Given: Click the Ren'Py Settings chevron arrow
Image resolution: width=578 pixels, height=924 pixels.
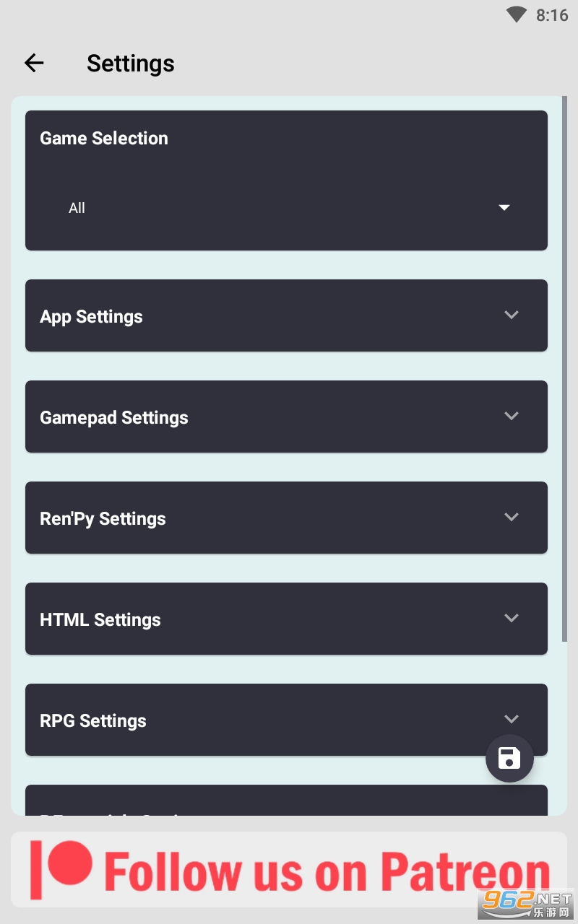Looking at the screenshot, I should point(512,517).
